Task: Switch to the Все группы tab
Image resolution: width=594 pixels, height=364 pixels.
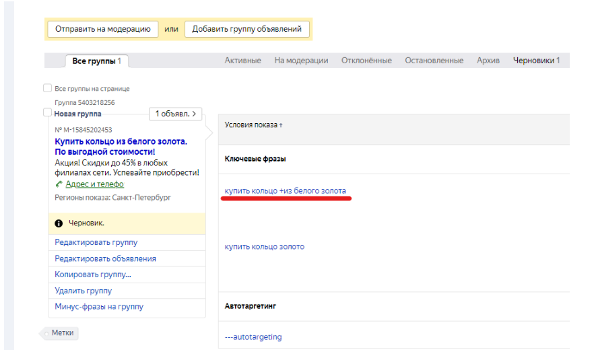Action: click(96, 61)
